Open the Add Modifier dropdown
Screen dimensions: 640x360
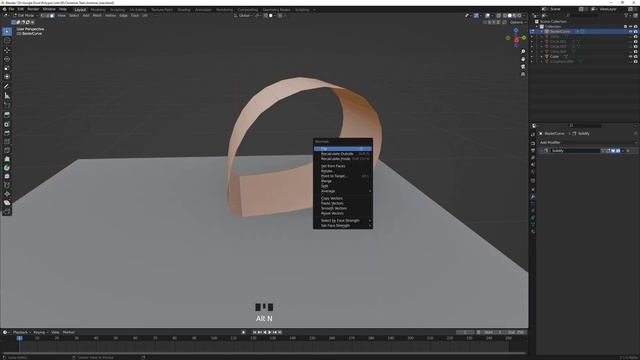pyautogui.click(x=587, y=142)
